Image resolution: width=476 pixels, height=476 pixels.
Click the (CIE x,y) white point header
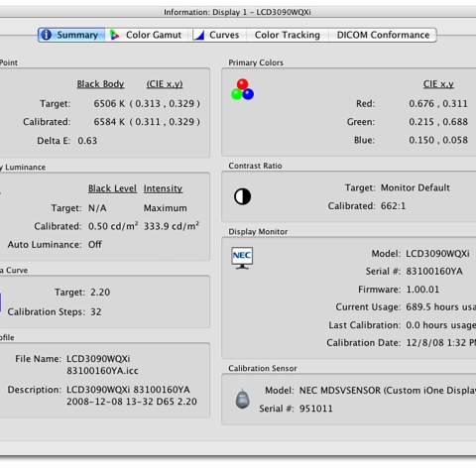point(165,84)
